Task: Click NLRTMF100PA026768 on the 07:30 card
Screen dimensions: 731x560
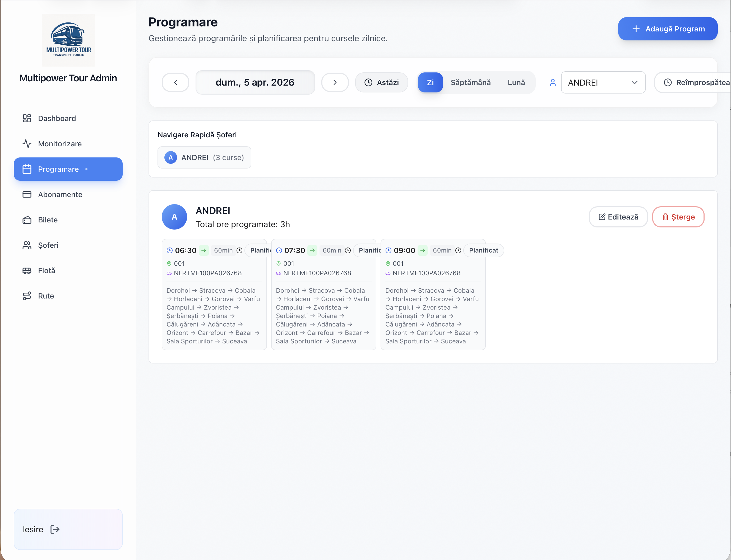Action: tap(317, 273)
